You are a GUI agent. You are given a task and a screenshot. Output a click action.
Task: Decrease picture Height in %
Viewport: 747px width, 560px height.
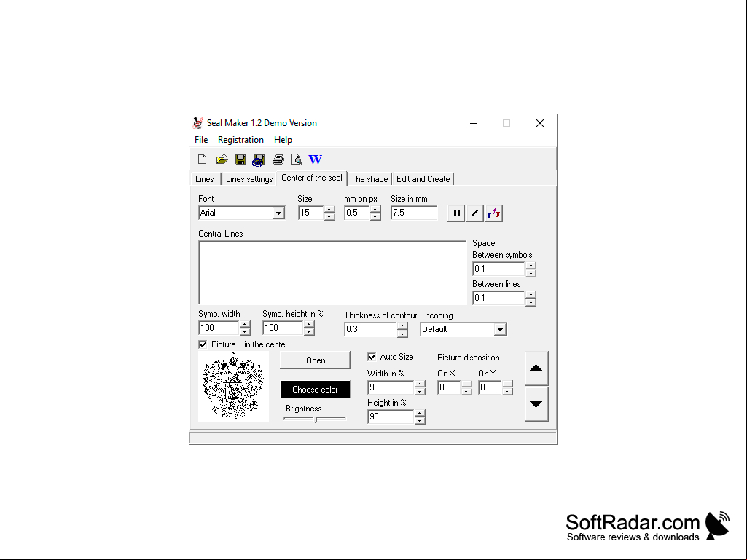pos(420,420)
